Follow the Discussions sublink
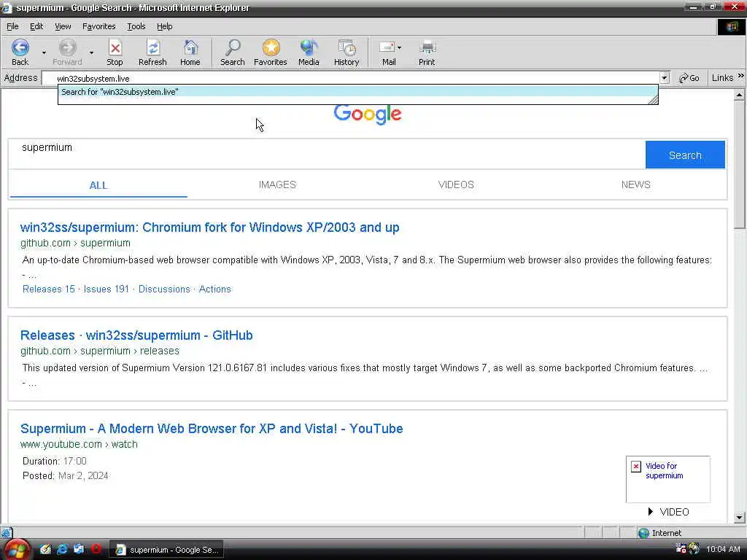The height and width of the screenshot is (560, 747). click(x=164, y=289)
